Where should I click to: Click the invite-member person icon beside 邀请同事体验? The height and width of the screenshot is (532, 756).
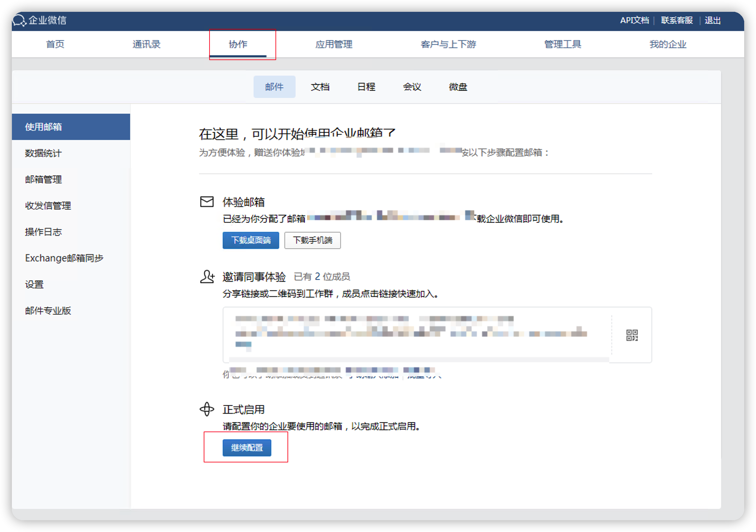coord(207,277)
